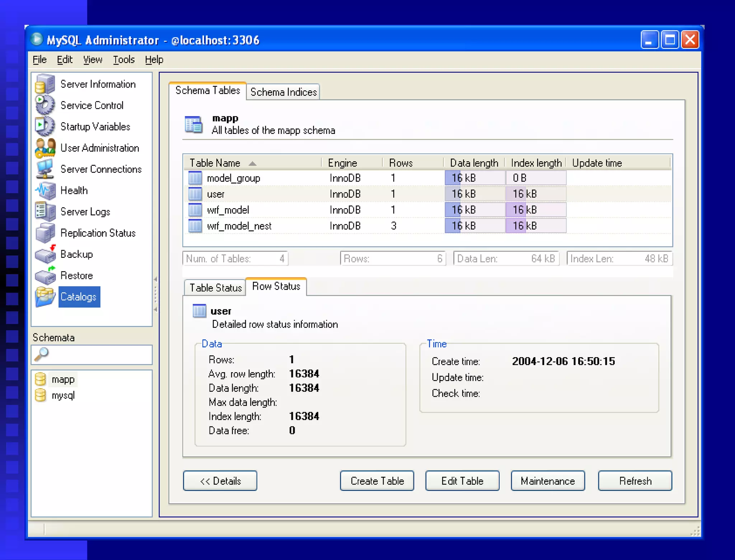Viewport: 735px width, 560px height.
Task: Select the wrf_model_nest table row
Action: (x=239, y=226)
